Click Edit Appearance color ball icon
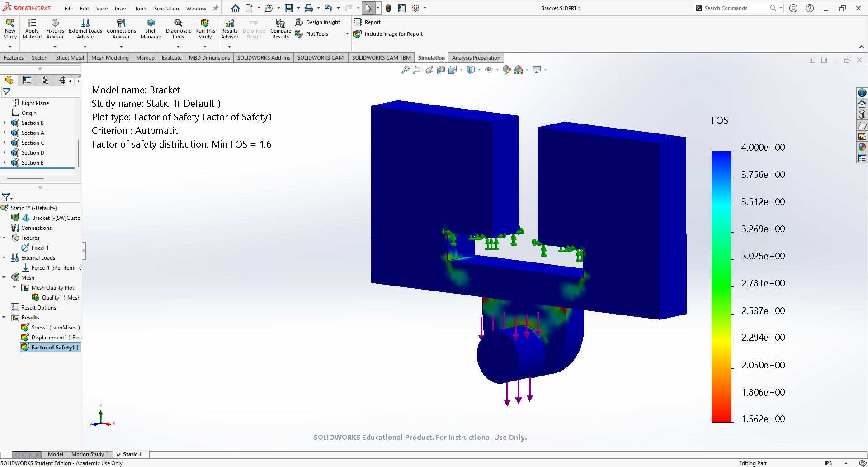Image resolution: width=868 pixels, height=467 pixels. coord(507,70)
